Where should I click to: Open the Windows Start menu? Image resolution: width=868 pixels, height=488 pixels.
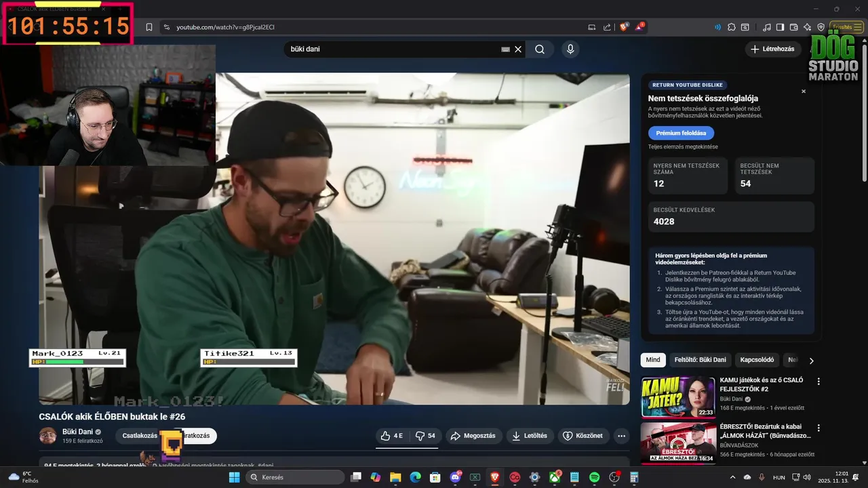[234, 477]
